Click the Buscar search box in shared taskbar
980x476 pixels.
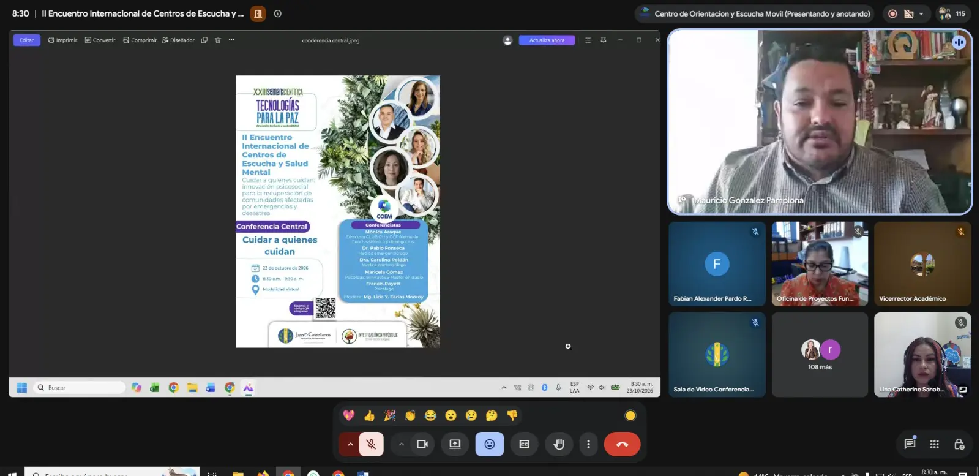[x=80, y=387]
